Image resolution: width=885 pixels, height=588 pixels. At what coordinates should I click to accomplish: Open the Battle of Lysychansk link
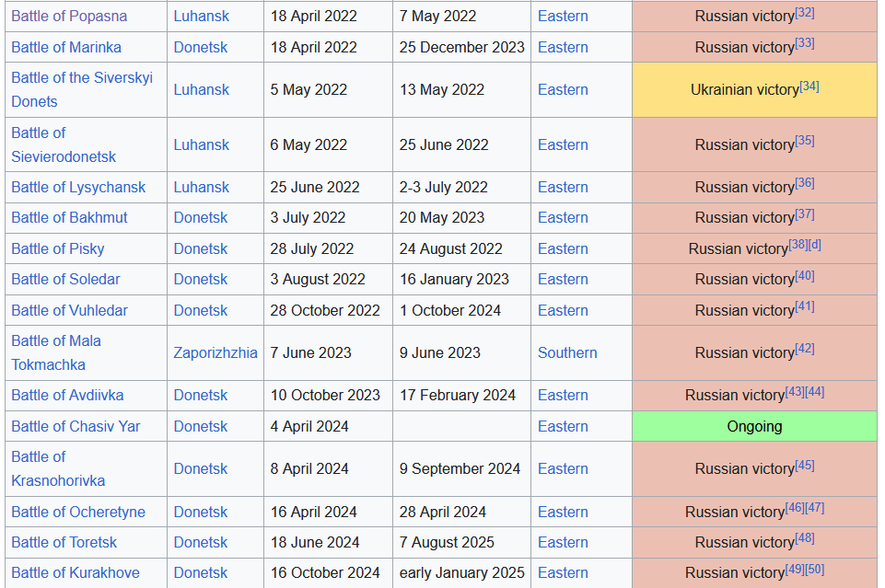[78, 187]
